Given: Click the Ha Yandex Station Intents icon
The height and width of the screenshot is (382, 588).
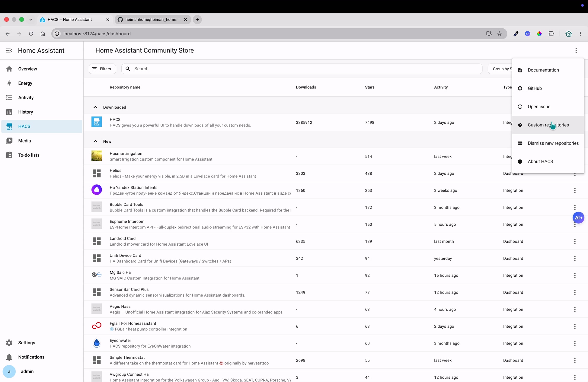Looking at the screenshot, I should click(x=97, y=190).
